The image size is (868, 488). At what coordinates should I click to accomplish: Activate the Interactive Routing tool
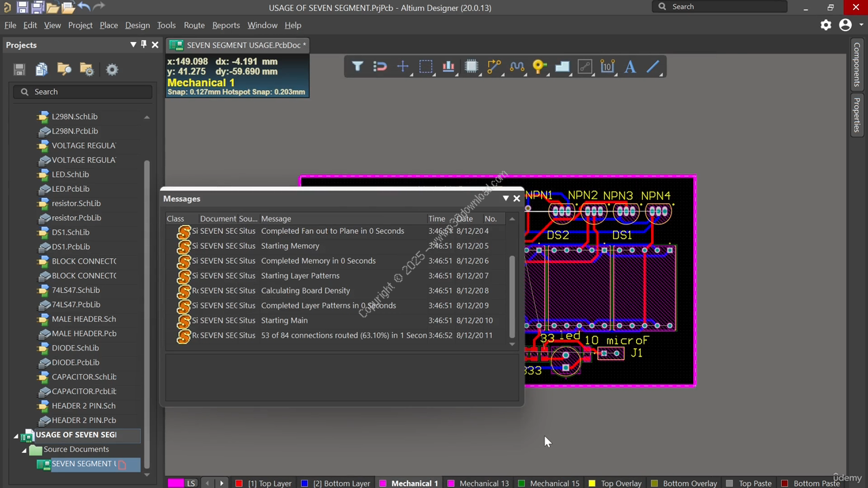point(494,66)
